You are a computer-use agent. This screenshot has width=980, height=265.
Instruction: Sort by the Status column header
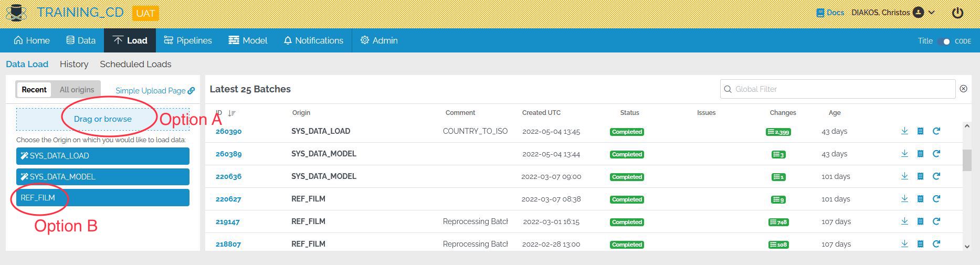pyautogui.click(x=629, y=113)
